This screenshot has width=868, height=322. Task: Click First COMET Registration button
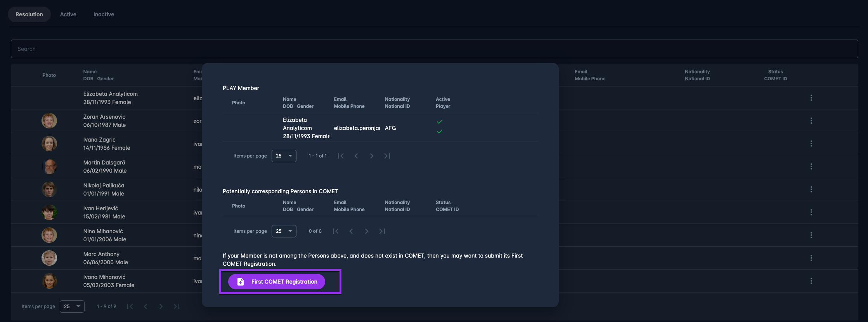pos(277,282)
